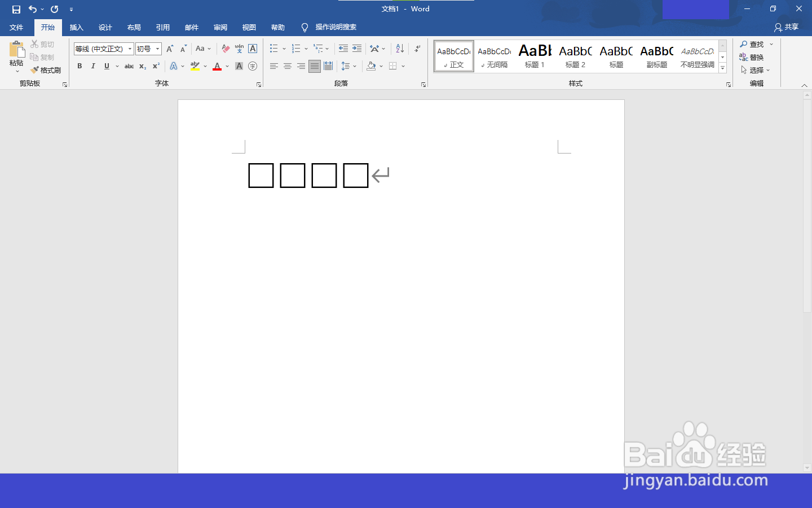The width and height of the screenshot is (812, 508).
Task: Open the phonetic guide (wén) tool
Action: click(x=239, y=49)
